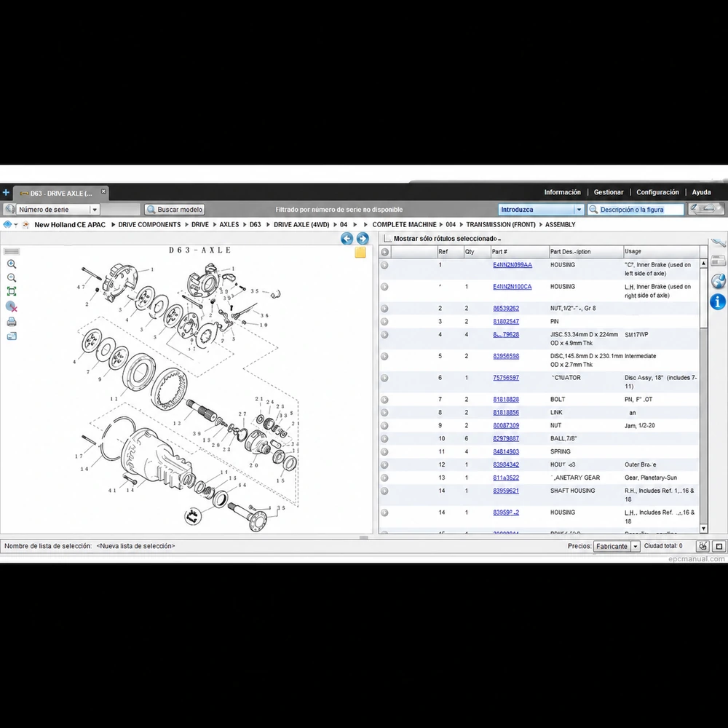Click the parts list scroll down arrow
This screenshot has width=728, height=728.
[703, 529]
